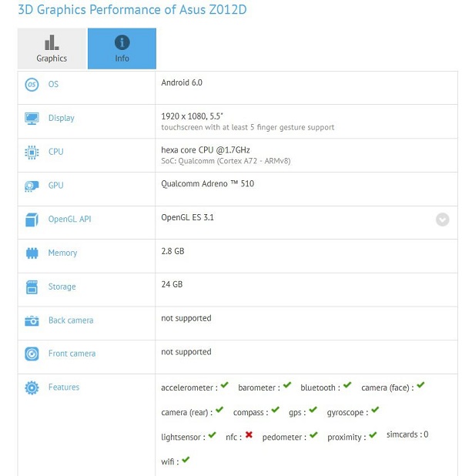Click the CPU chip icon
The width and height of the screenshot is (462, 476).
click(32, 152)
